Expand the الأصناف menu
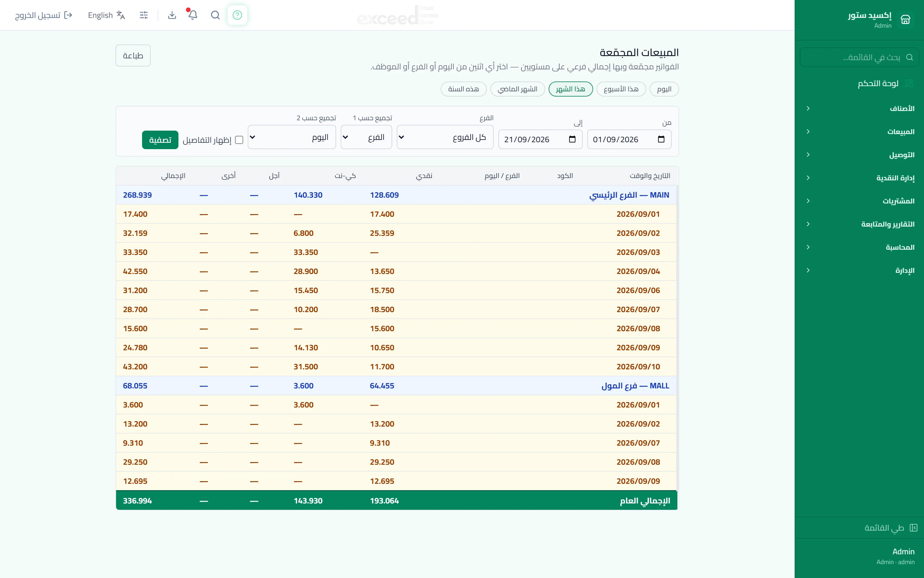This screenshot has width=924, height=578. [x=859, y=109]
